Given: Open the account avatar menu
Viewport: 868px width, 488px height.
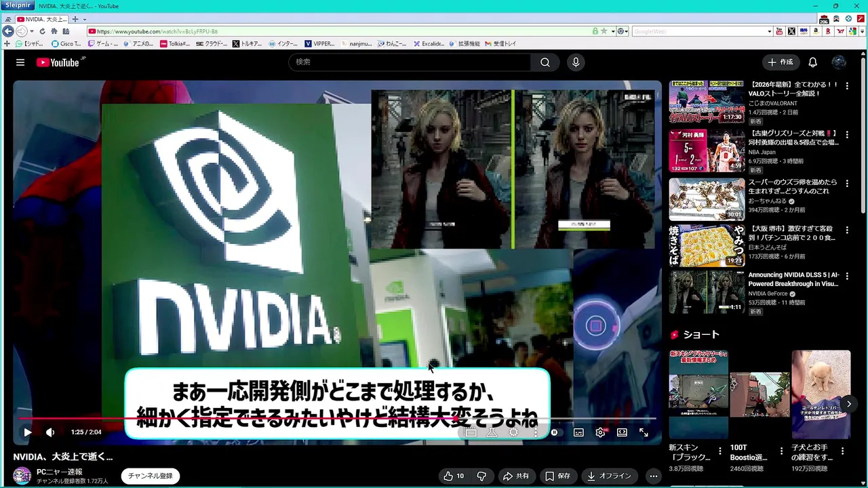Looking at the screenshot, I should (x=839, y=62).
